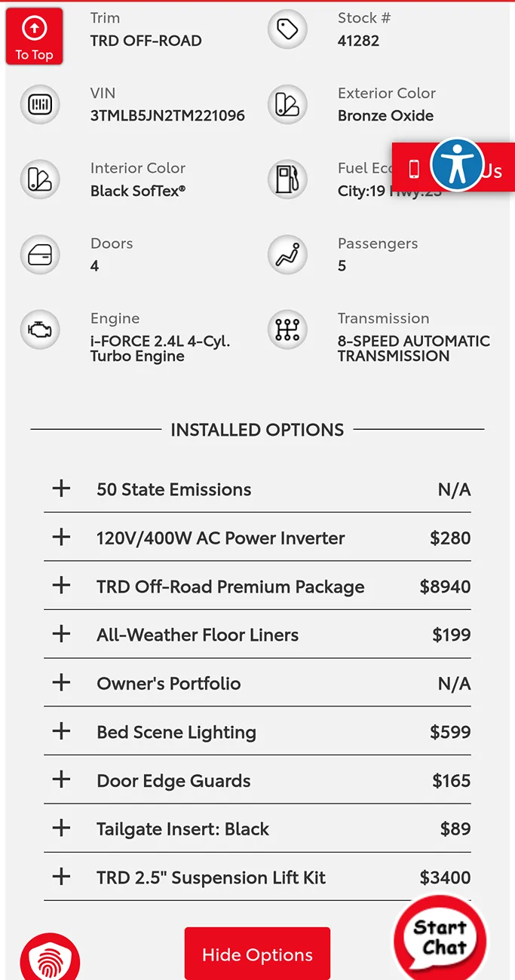Expand the Door Edge Guards option
Image resolution: width=515 pixels, height=980 pixels.
click(x=61, y=779)
